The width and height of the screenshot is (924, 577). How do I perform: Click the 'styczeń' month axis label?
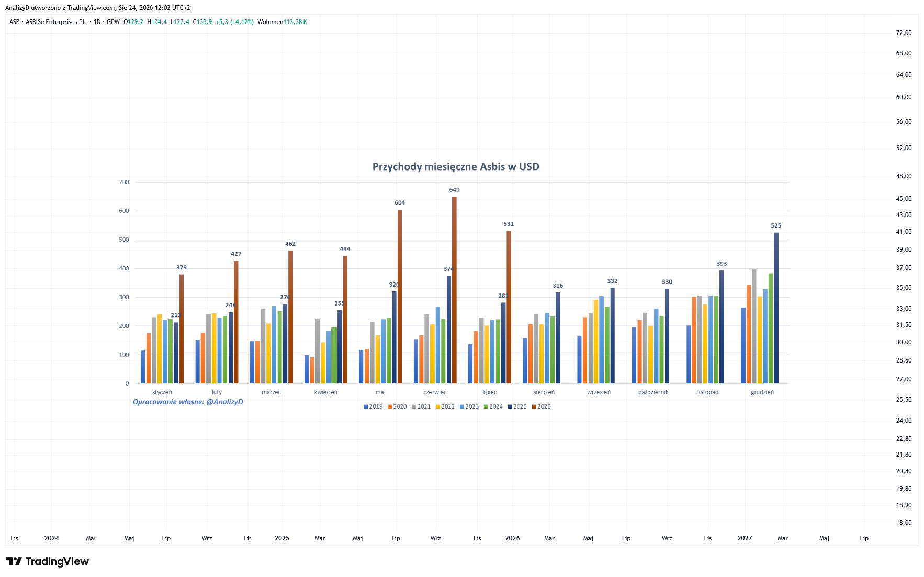[x=162, y=392]
